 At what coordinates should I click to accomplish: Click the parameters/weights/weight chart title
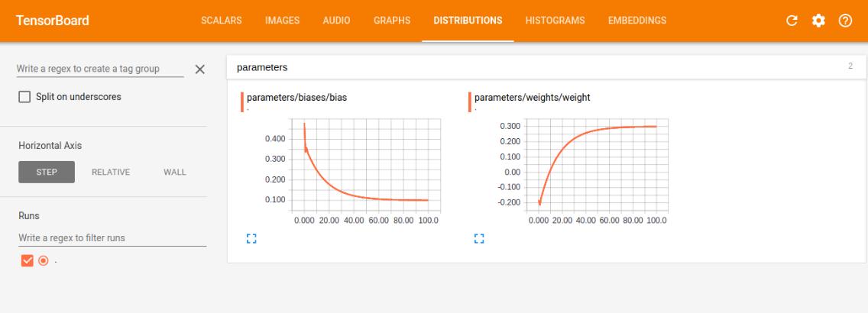[x=532, y=98]
